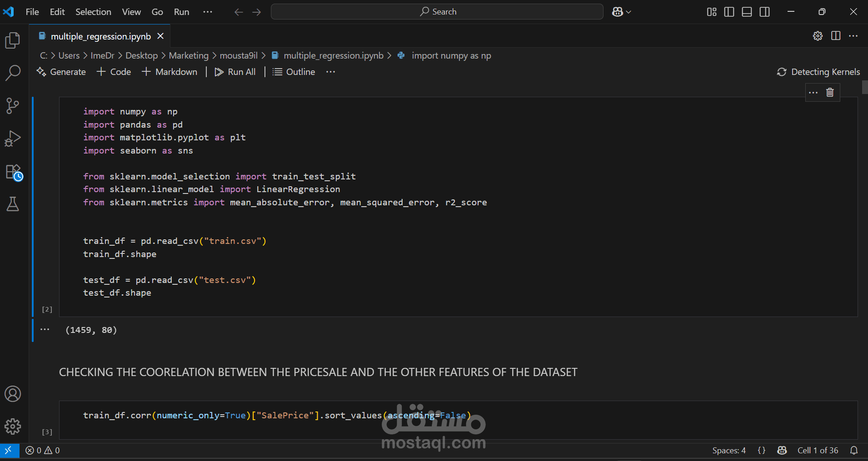This screenshot has width=868, height=461.
Task: Open cell output actions ellipsis
Action: click(x=45, y=330)
